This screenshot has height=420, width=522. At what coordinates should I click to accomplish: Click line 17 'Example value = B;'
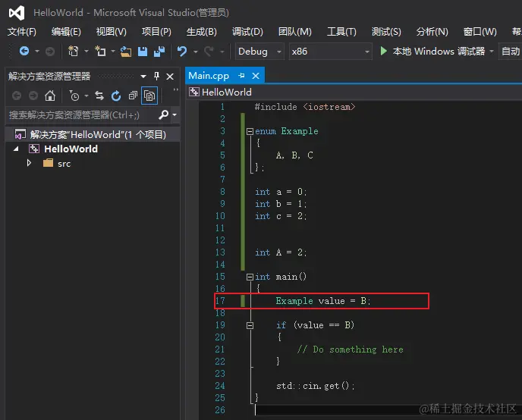tap(323, 301)
